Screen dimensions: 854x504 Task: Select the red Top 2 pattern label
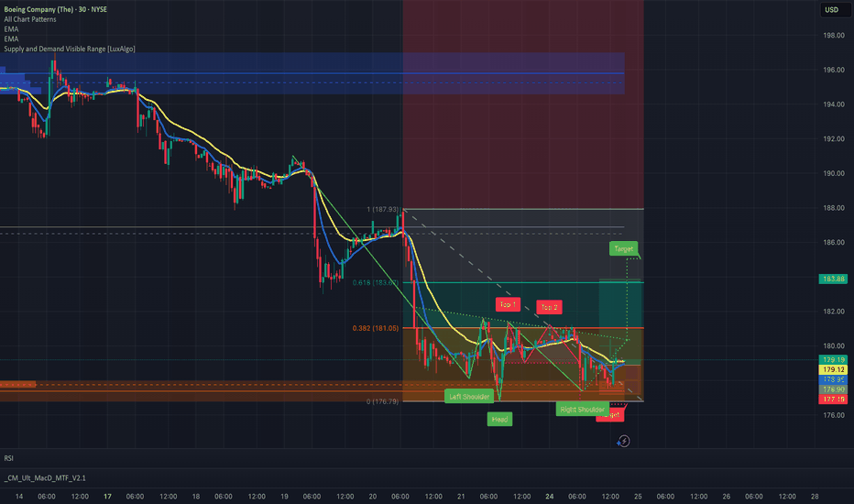[x=549, y=307]
